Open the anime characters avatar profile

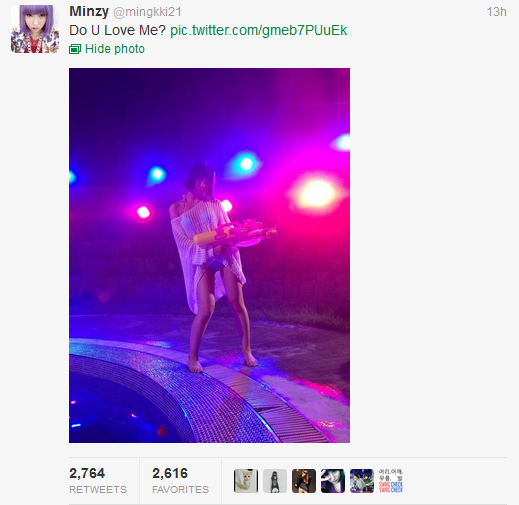362,481
